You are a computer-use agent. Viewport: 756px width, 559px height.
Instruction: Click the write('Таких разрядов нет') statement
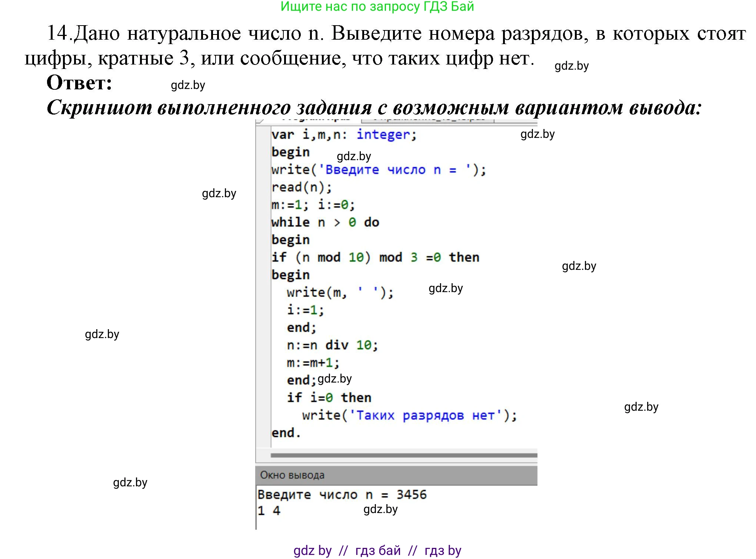(409, 415)
